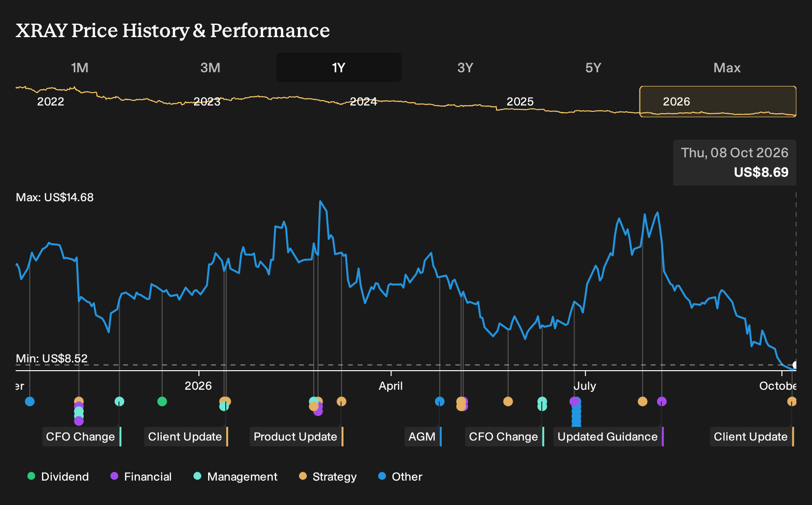Image resolution: width=812 pixels, height=505 pixels.
Task: Jump to 2023 in the overview strip
Action: [x=207, y=102]
